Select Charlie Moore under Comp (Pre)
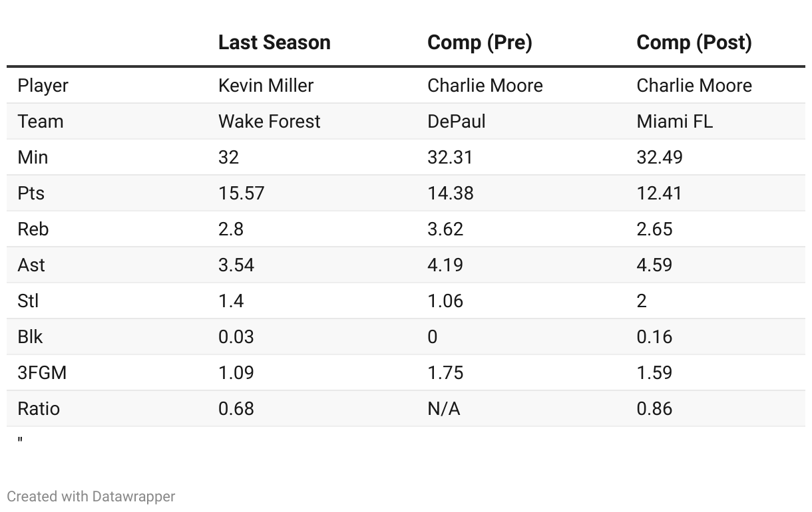 (x=485, y=86)
